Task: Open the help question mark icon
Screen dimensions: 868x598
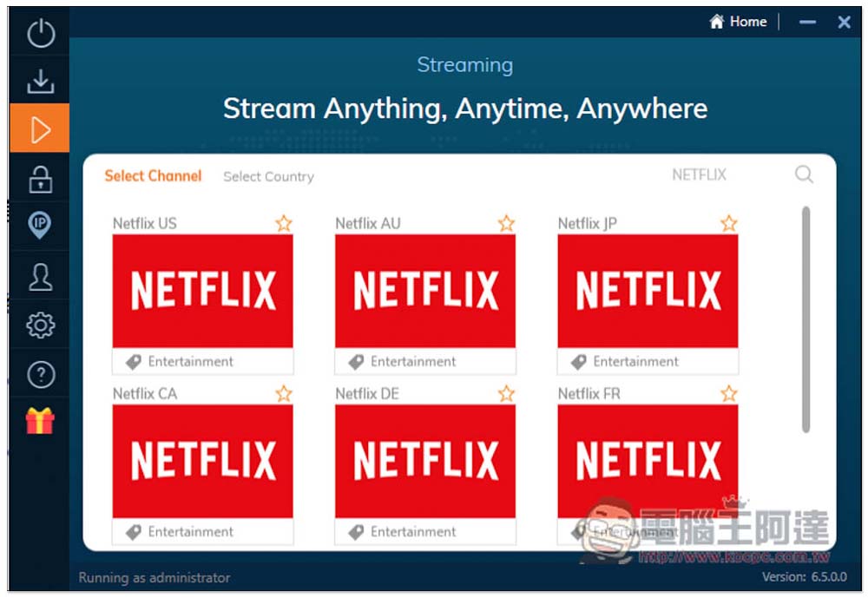Action: 41,375
